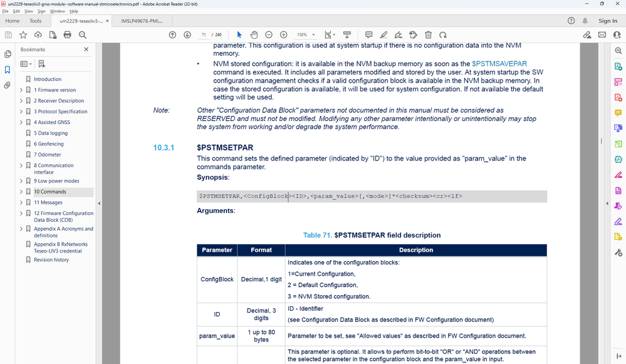The width and height of the screenshot is (626, 364).
Task: Print the current PDF document
Action: point(67,34)
